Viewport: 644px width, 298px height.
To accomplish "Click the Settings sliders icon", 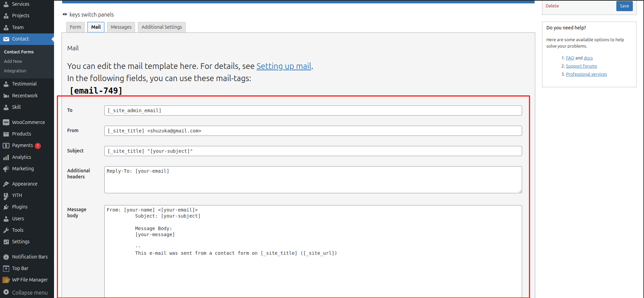I will click(x=6, y=242).
